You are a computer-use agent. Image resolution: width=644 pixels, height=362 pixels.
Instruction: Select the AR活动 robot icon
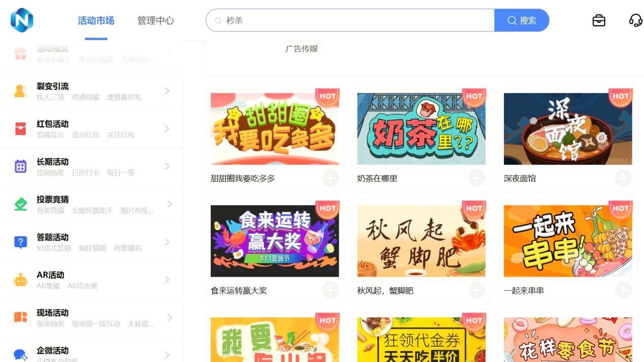tap(20, 280)
